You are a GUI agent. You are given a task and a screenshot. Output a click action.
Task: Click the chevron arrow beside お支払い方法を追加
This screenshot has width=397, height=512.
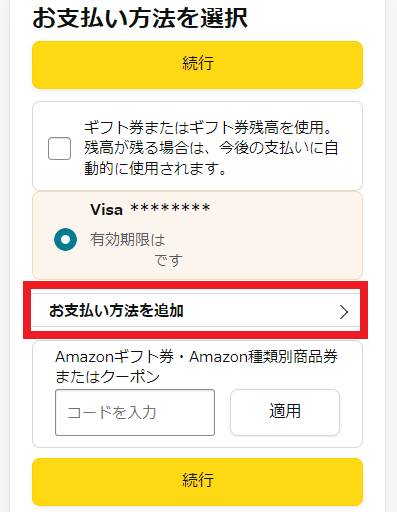coord(344,312)
